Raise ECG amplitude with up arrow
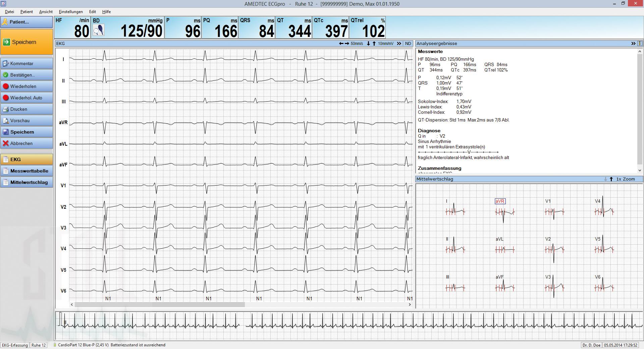Image resolution: width=644 pixels, height=349 pixels. point(374,44)
